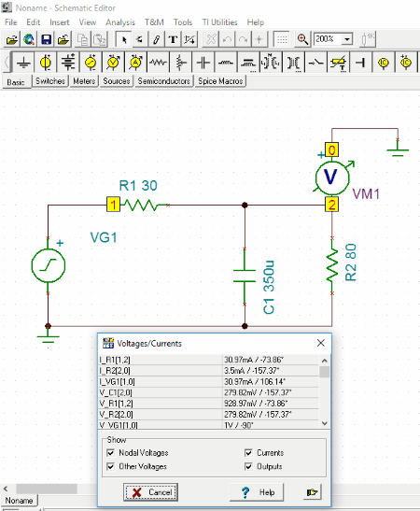Click the VG1 generator symbol in the schematic
The image size is (420, 511).
49,265
